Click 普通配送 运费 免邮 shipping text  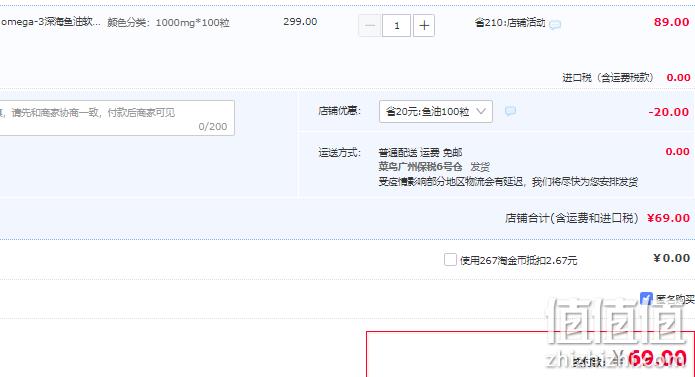pyautogui.click(x=420, y=153)
